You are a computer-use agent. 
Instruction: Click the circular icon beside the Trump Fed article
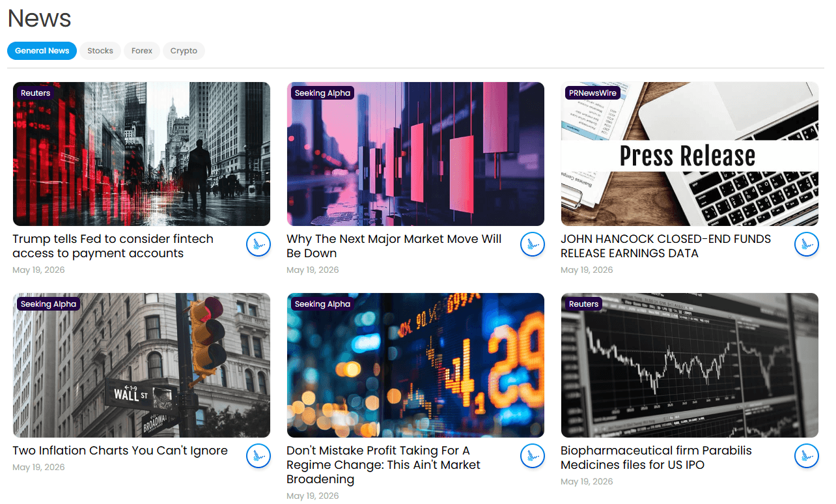click(x=258, y=244)
